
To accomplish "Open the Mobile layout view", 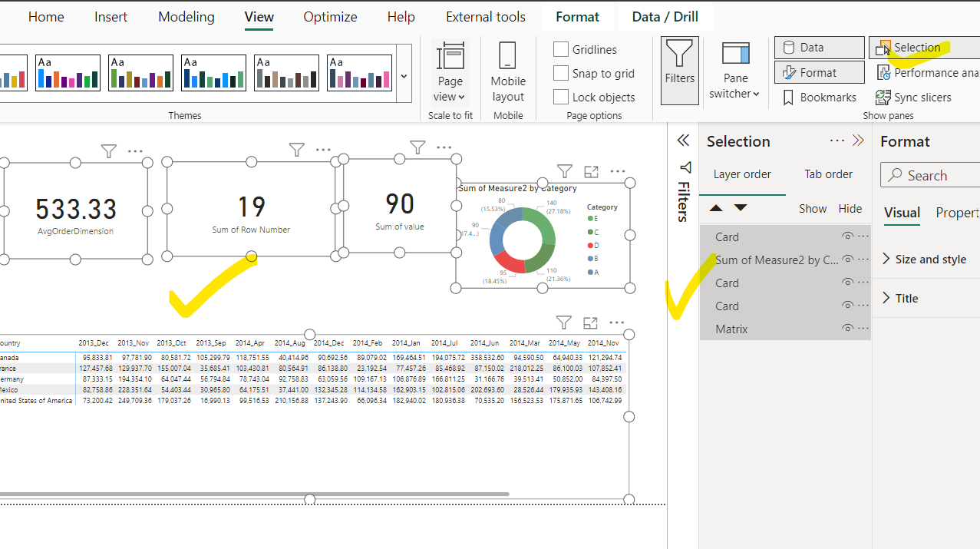I will [508, 72].
